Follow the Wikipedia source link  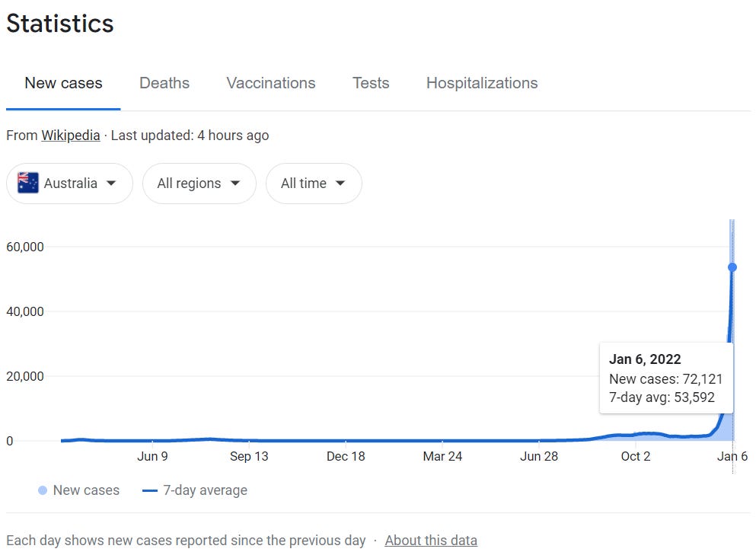(x=71, y=136)
